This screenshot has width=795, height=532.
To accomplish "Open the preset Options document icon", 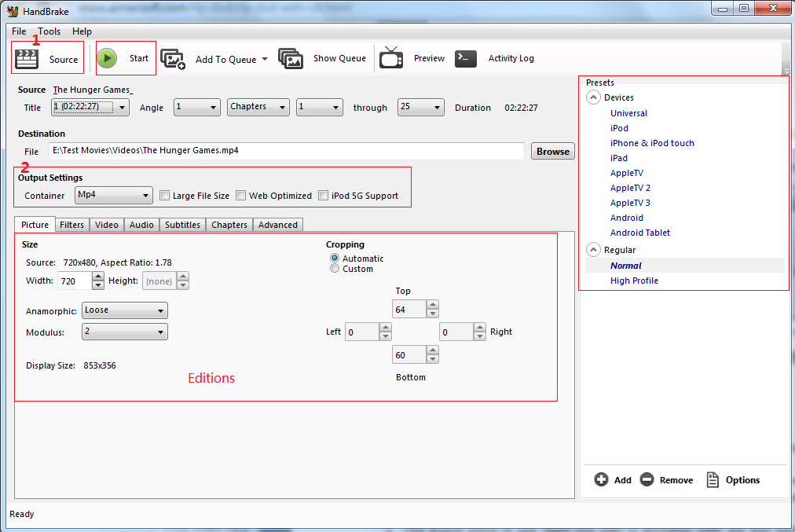I will pos(713,480).
